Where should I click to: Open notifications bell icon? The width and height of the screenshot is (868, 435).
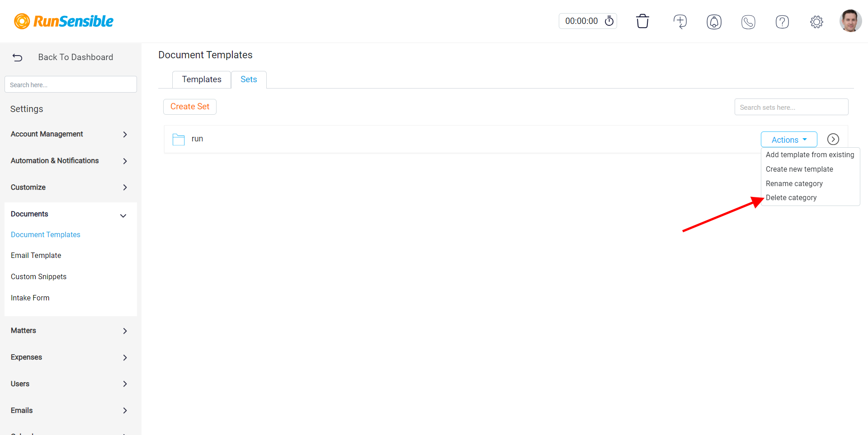coord(714,22)
